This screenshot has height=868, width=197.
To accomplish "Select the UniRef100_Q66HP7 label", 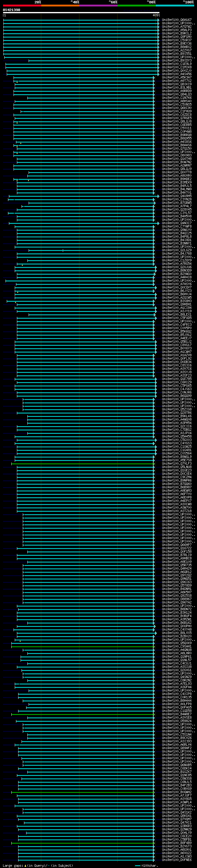I will 177,545.
